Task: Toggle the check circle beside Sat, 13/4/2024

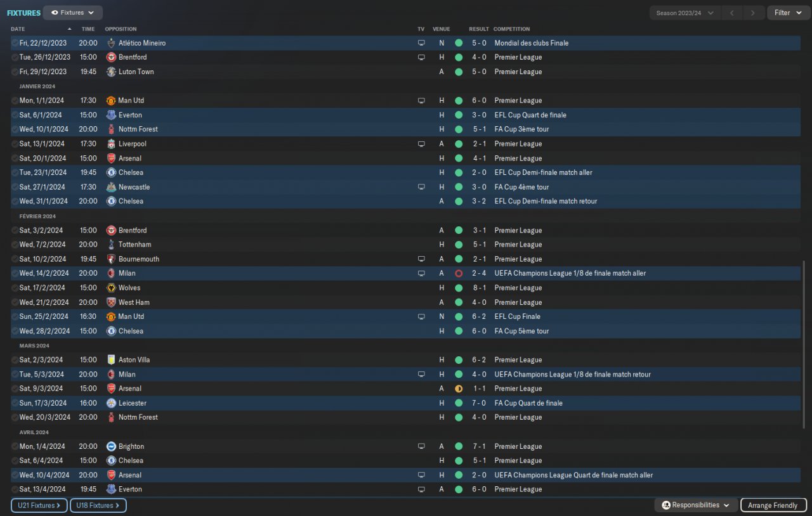Action: (15, 489)
